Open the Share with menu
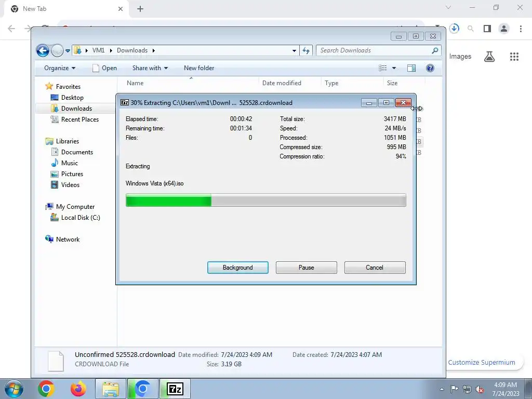The height and width of the screenshot is (399, 532). [150, 68]
